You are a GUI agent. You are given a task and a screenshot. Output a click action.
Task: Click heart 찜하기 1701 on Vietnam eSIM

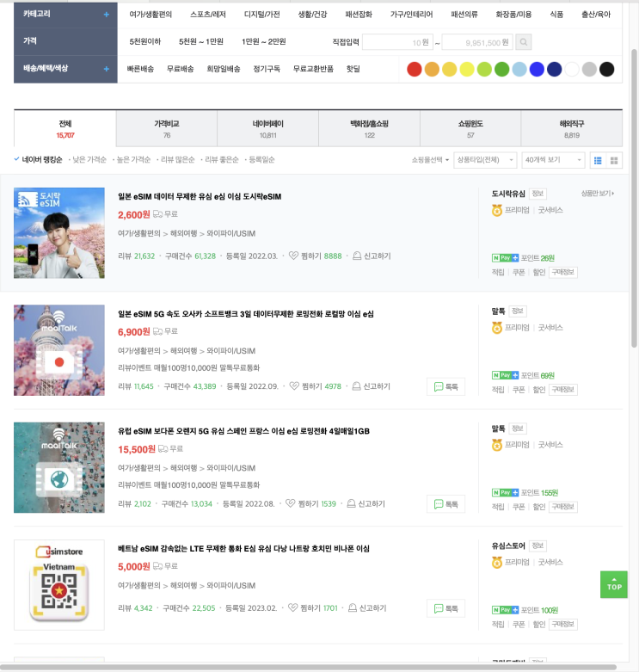pos(313,607)
